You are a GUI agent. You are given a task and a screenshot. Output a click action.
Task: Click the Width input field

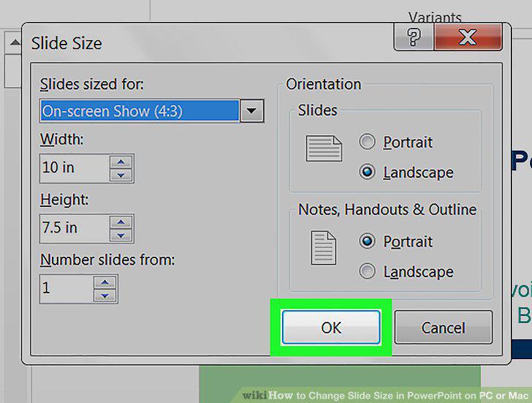coord(75,168)
